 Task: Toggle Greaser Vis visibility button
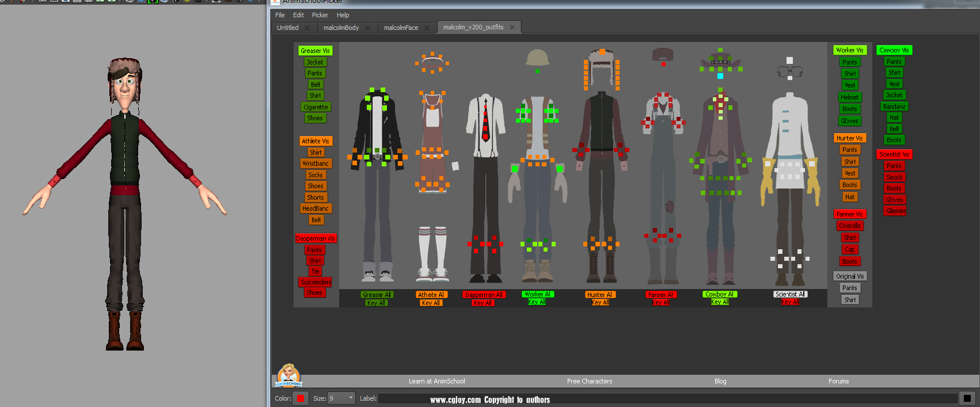coord(315,51)
